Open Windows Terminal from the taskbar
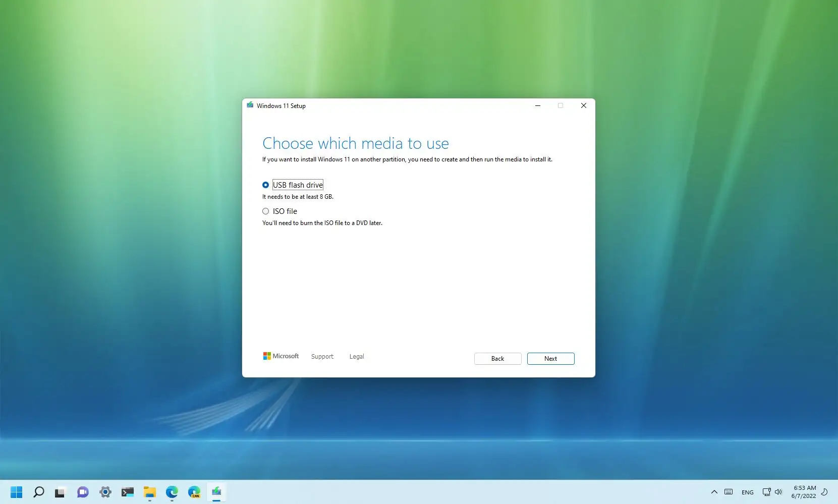The height and width of the screenshot is (504, 838). pos(127,492)
